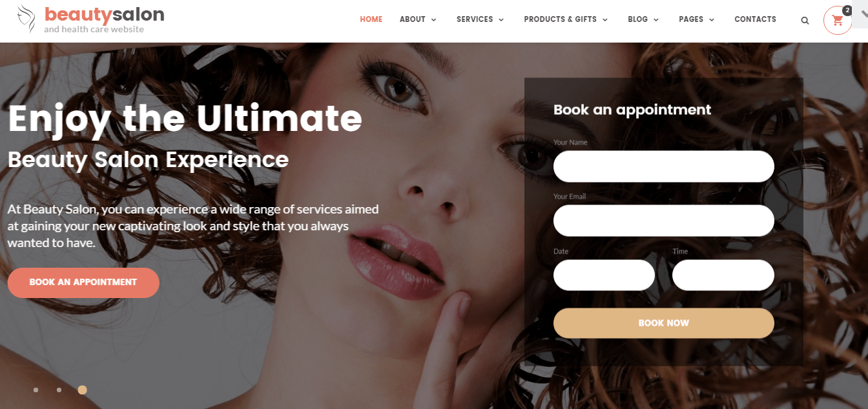
Task: Open the shopping cart icon
Action: click(x=838, y=21)
